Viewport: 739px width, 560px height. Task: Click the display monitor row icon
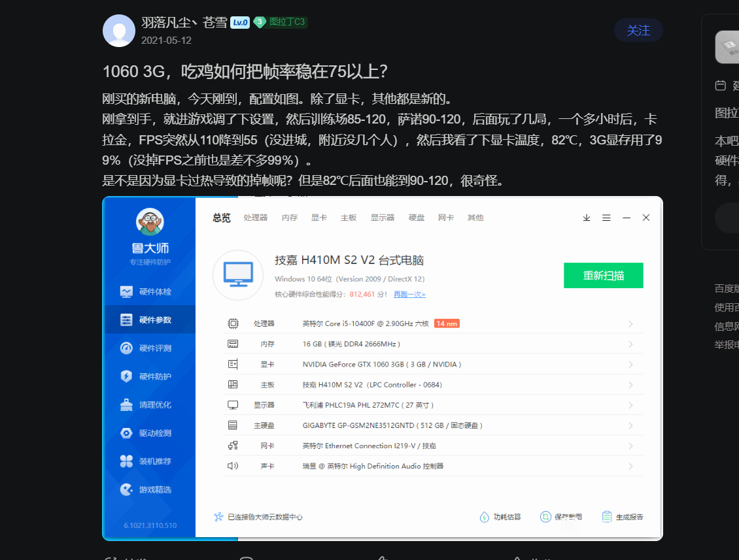coord(233,405)
